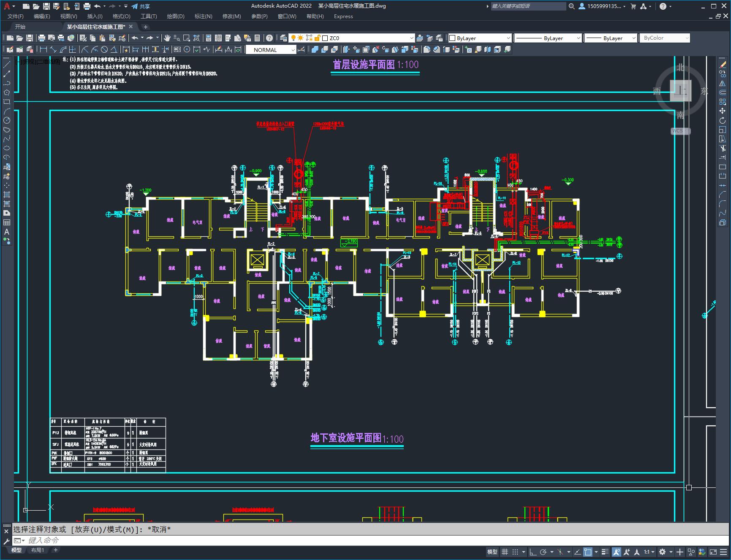Open the QuickCalc calculator icon
The image size is (731, 560).
pos(257,38)
